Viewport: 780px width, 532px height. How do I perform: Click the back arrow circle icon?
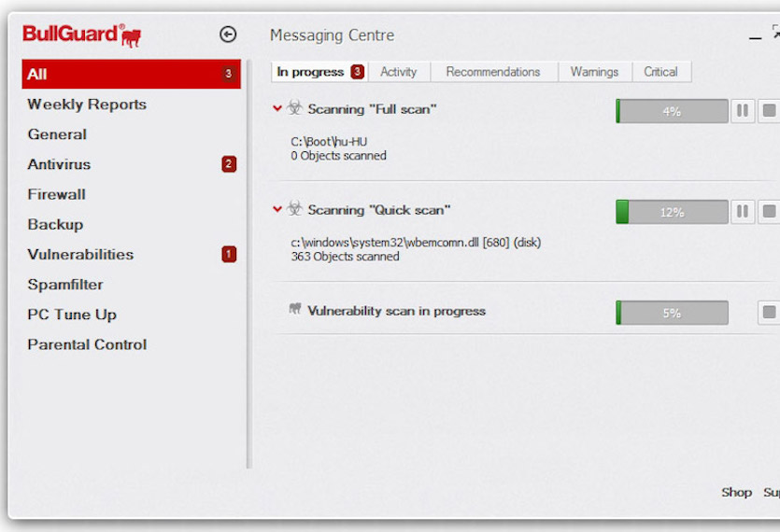click(228, 35)
